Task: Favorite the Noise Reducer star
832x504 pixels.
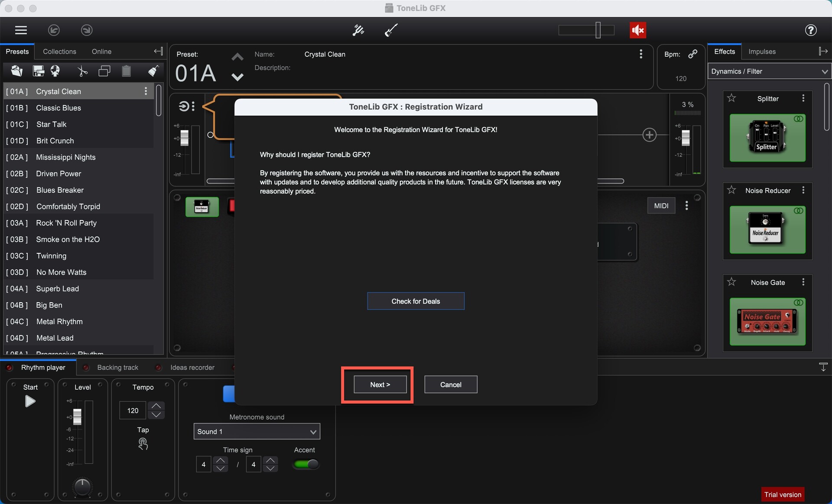Action: tap(732, 190)
